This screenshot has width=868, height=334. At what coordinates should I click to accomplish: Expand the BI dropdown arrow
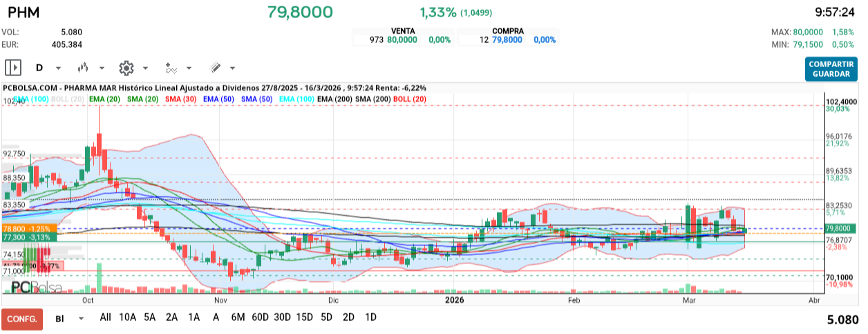click(82, 319)
